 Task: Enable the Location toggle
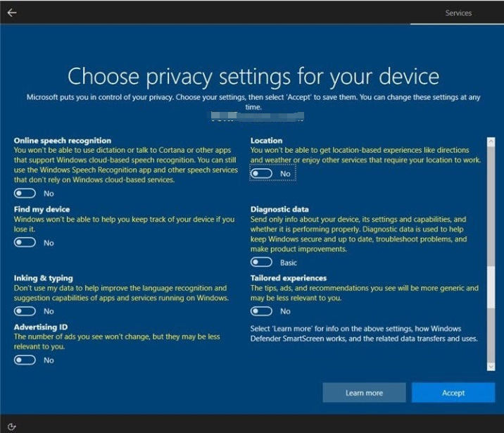click(261, 173)
